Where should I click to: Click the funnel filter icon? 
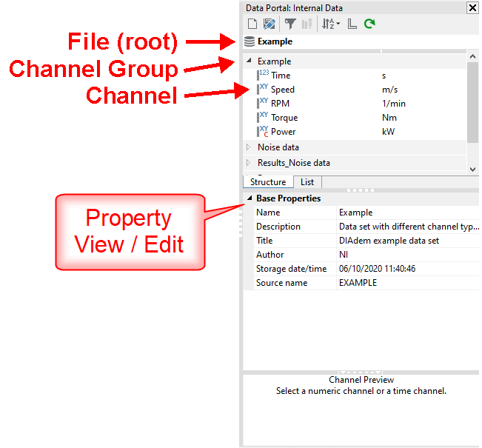coord(290,24)
